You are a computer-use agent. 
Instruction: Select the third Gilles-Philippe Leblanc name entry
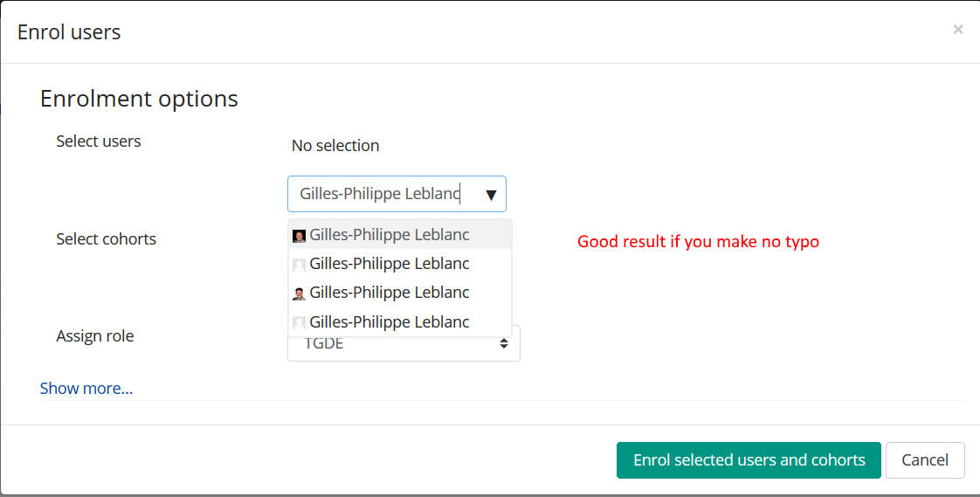coord(390,292)
